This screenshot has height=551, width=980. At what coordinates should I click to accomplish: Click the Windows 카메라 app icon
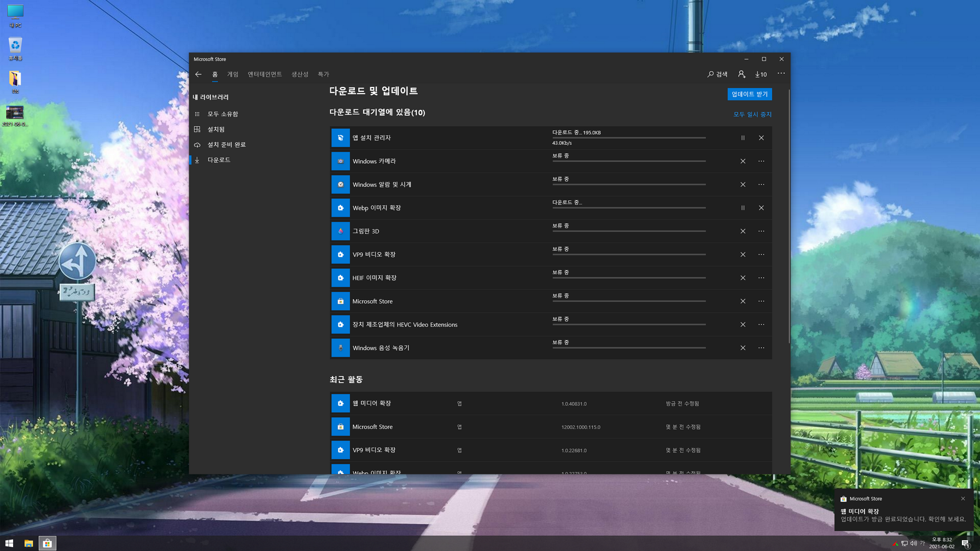(340, 161)
